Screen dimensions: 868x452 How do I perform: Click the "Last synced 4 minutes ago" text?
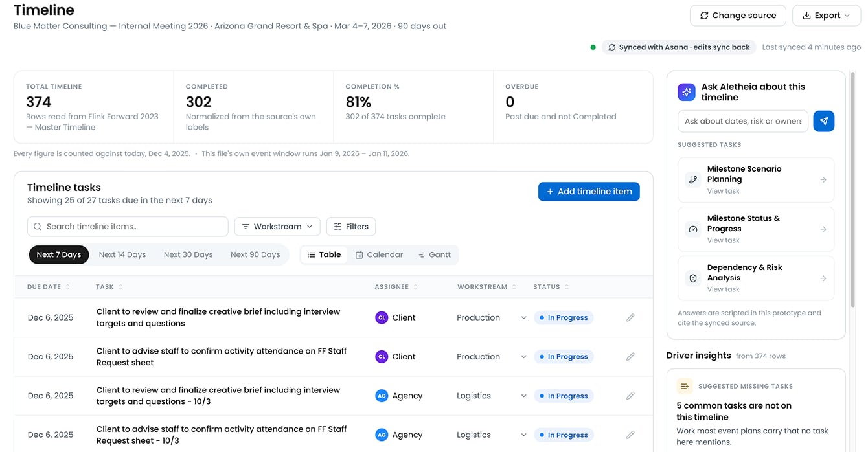[812, 47]
